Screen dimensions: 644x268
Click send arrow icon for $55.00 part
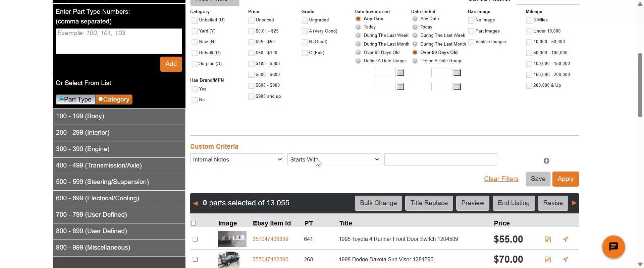(x=566, y=239)
